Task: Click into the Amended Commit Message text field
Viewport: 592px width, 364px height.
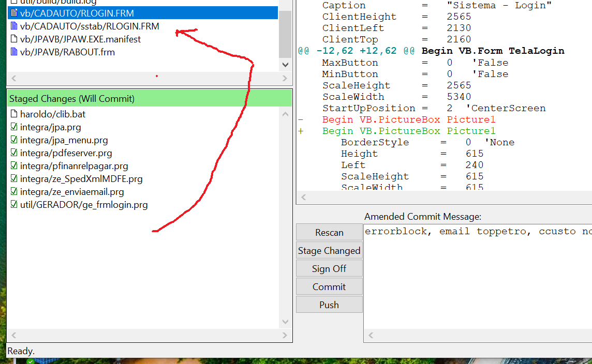Action: [478, 277]
